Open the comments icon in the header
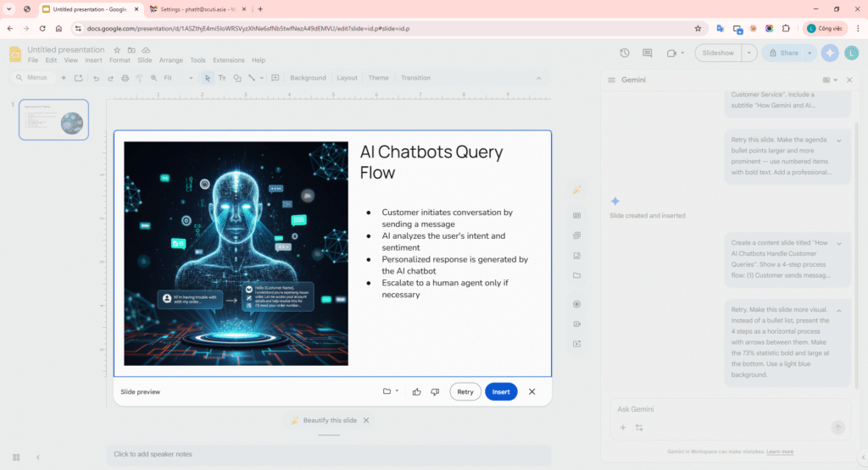Screen dimensions: 868x470 coord(648,53)
